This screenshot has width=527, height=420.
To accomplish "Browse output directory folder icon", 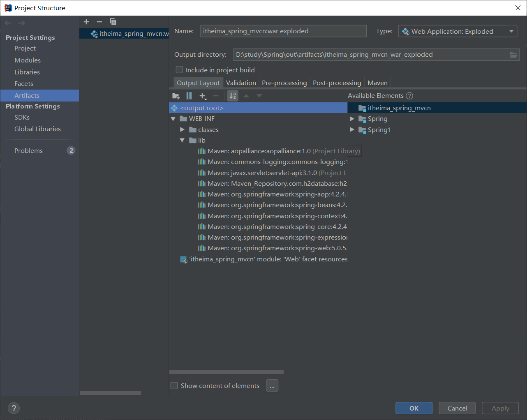I will (513, 55).
